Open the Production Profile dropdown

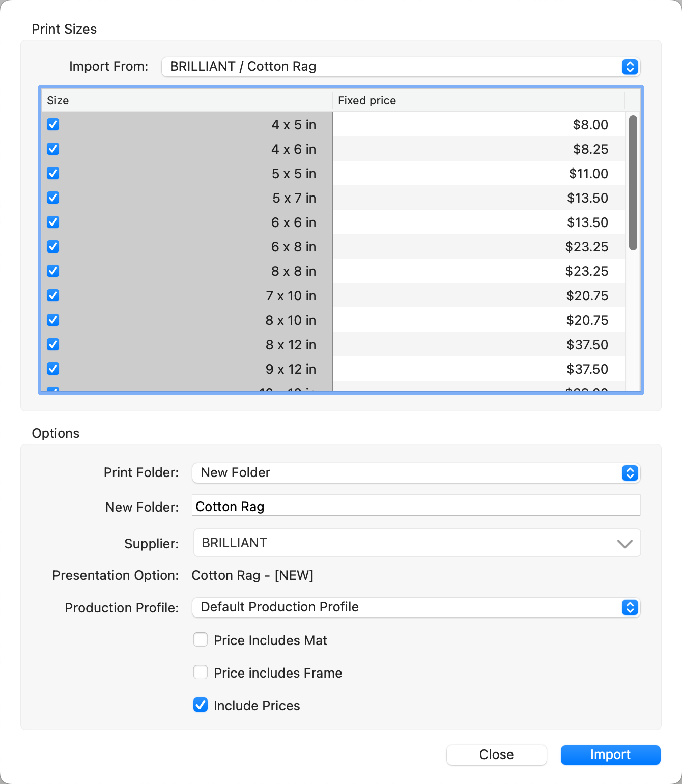tap(415, 607)
